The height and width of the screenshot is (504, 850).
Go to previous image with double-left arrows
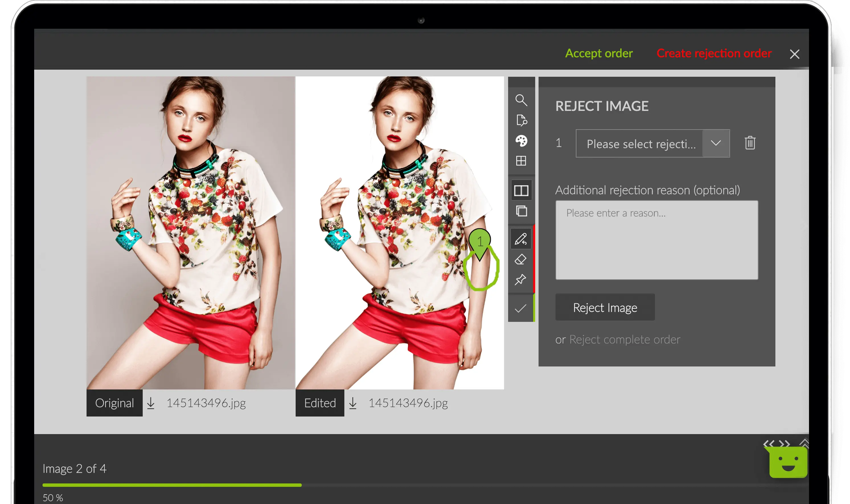point(769,443)
